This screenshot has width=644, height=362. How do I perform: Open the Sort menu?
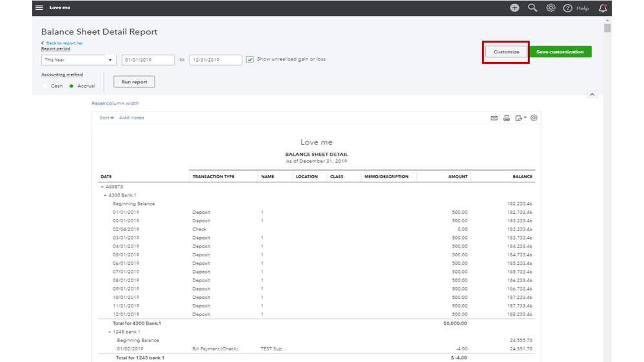coord(106,118)
